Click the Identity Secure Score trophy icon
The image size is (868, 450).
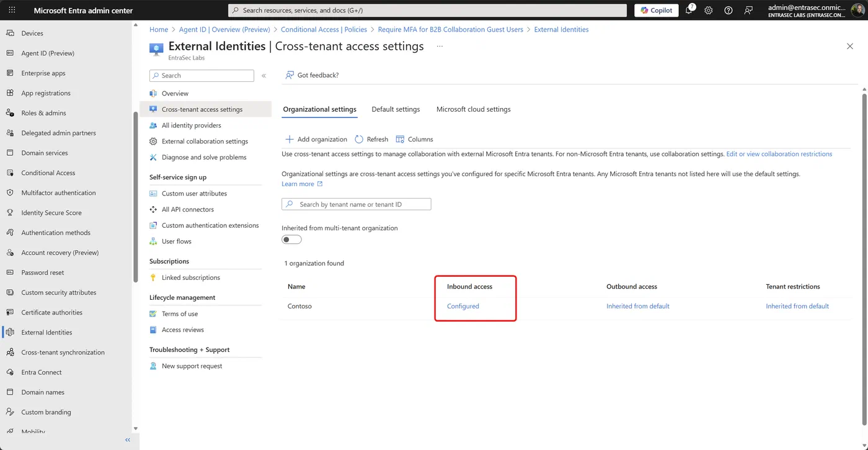9,213
